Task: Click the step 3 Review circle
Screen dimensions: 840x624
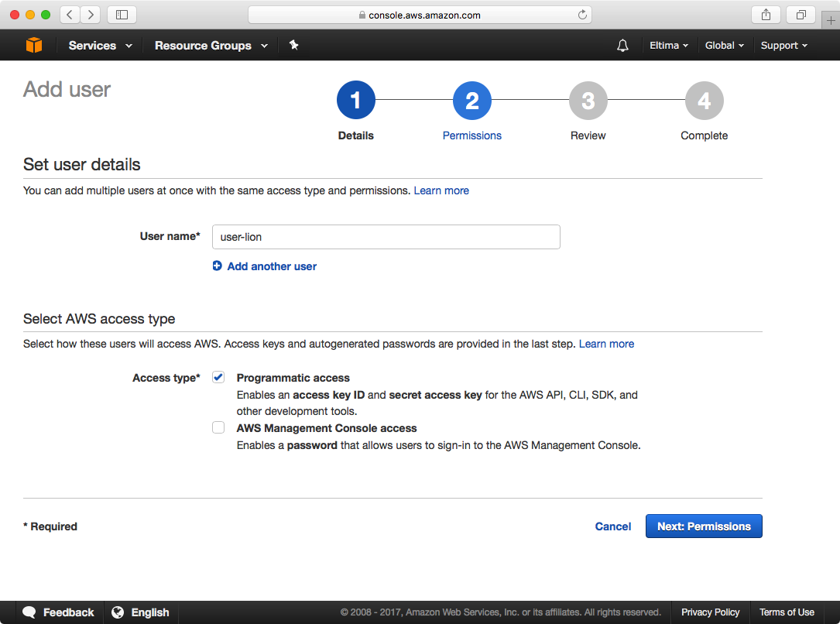Action: coord(588,100)
